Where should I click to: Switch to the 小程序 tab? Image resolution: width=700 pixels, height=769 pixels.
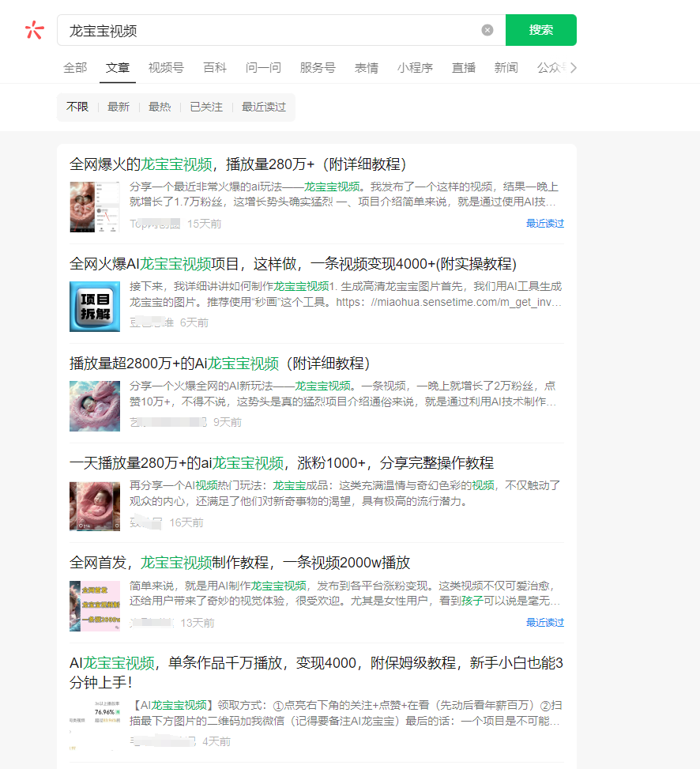point(415,68)
